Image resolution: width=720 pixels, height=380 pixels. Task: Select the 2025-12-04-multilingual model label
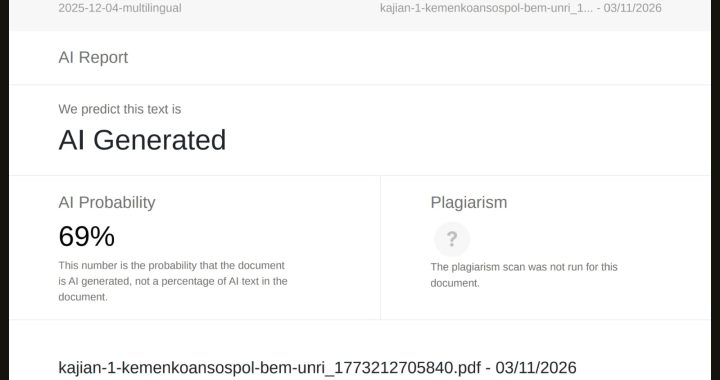(x=120, y=8)
